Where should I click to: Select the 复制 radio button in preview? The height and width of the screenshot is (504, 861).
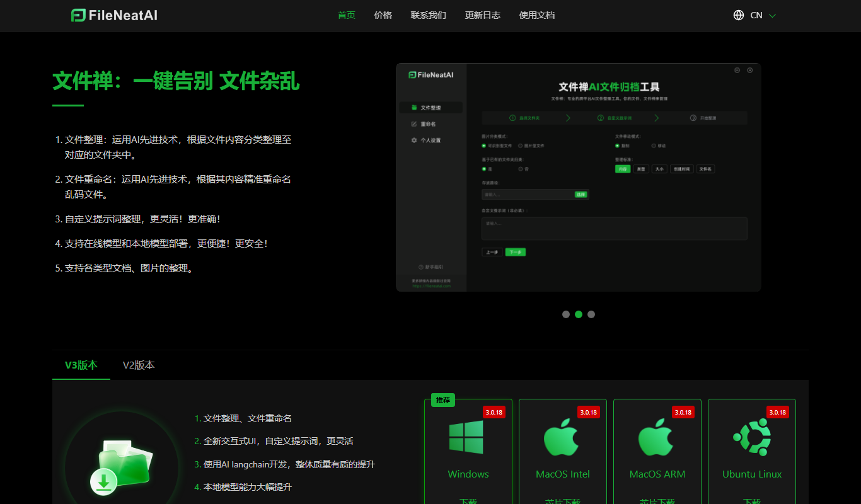click(x=618, y=146)
